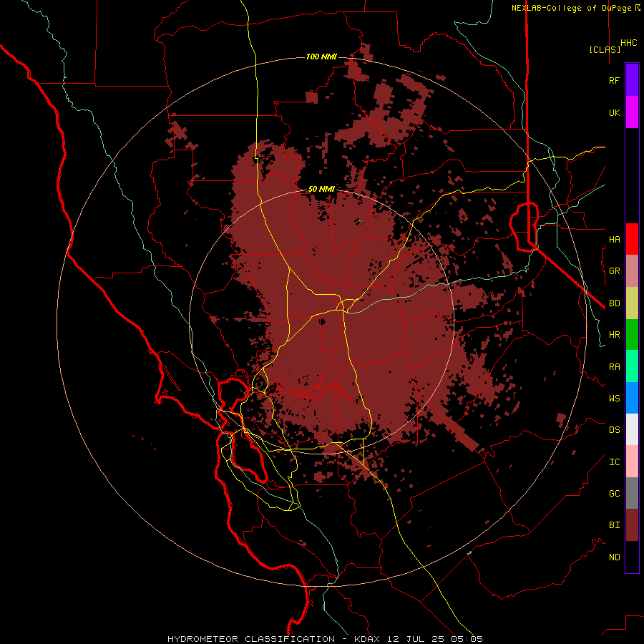
Task: Click the GC legend label
Action: 614,494
